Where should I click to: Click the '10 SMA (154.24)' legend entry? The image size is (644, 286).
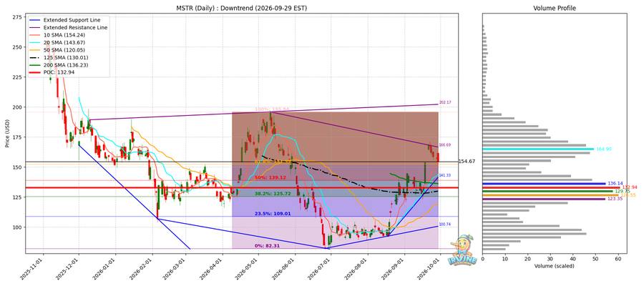[64, 35]
